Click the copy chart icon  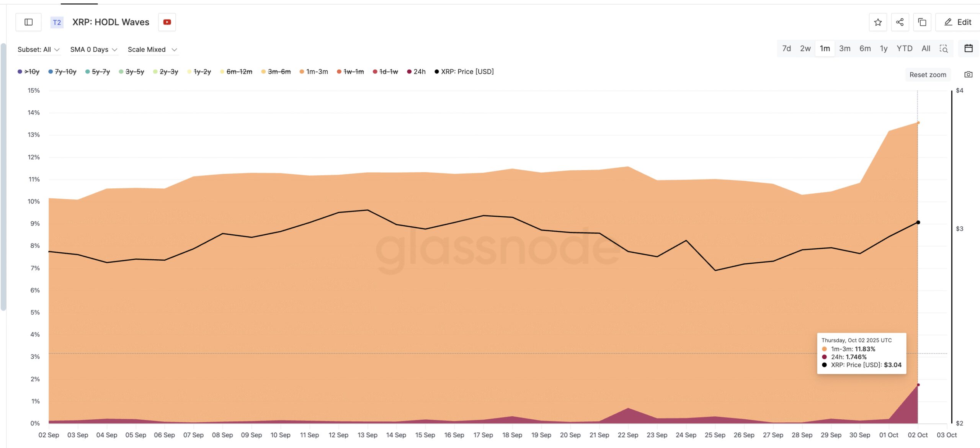click(x=923, y=22)
